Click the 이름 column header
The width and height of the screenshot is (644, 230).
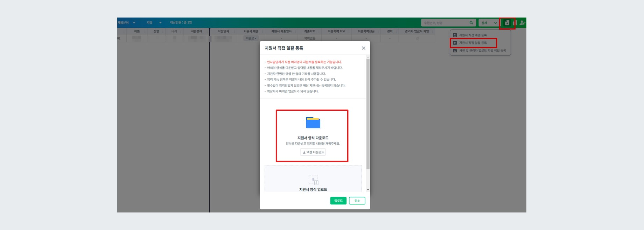pyautogui.click(x=137, y=31)
